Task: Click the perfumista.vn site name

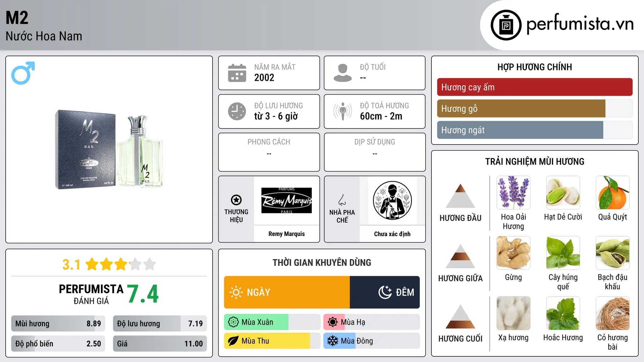Action: click(580, 24)
